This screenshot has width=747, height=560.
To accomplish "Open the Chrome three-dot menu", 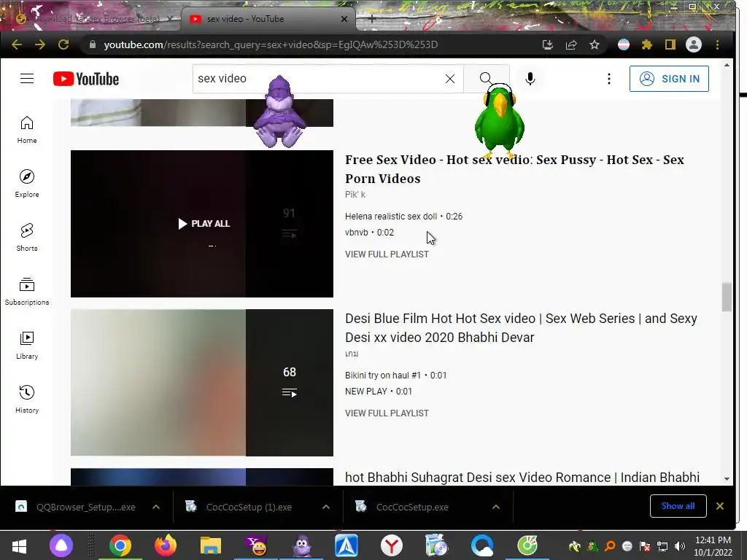I will point(718,44).
